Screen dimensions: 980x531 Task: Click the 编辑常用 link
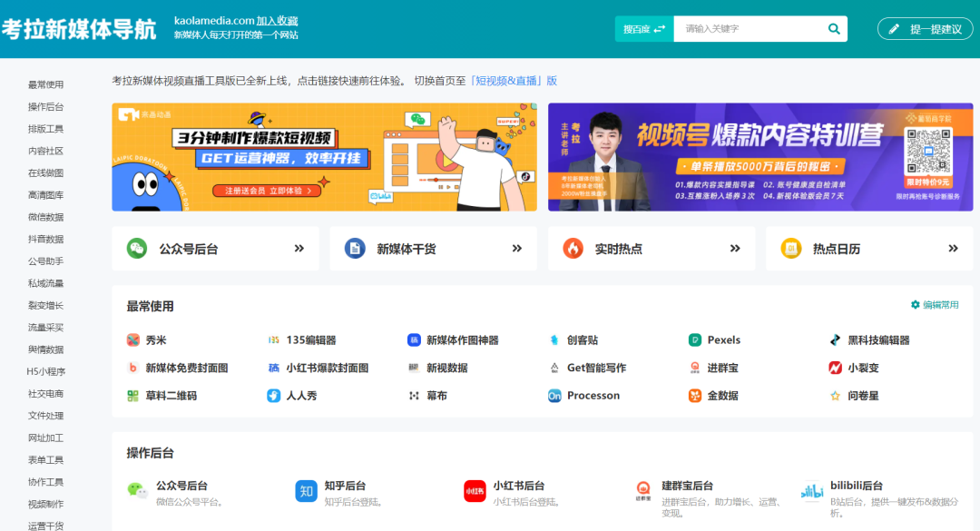941,305
